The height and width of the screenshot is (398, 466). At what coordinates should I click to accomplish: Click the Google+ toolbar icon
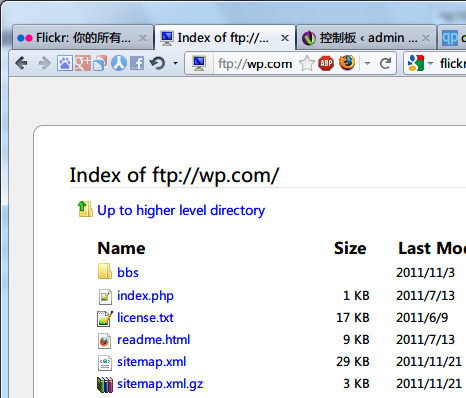coord(83,63)
